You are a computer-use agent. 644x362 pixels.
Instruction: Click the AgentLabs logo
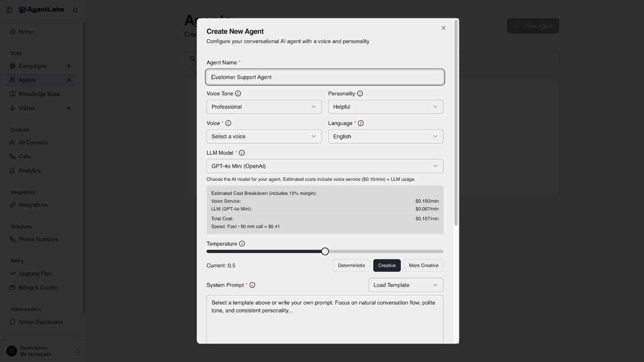pyautogui.click(x=41, y=10)
